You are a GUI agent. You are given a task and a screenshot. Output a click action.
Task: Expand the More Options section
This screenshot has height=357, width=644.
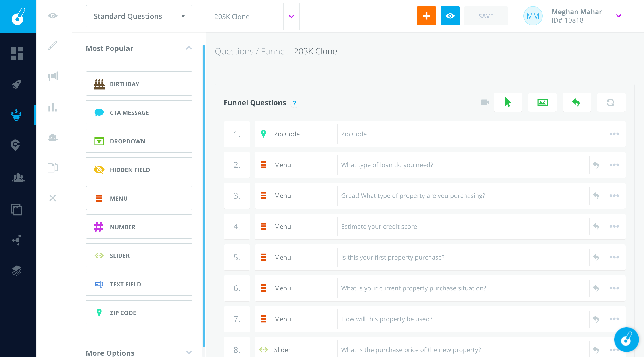189,352
